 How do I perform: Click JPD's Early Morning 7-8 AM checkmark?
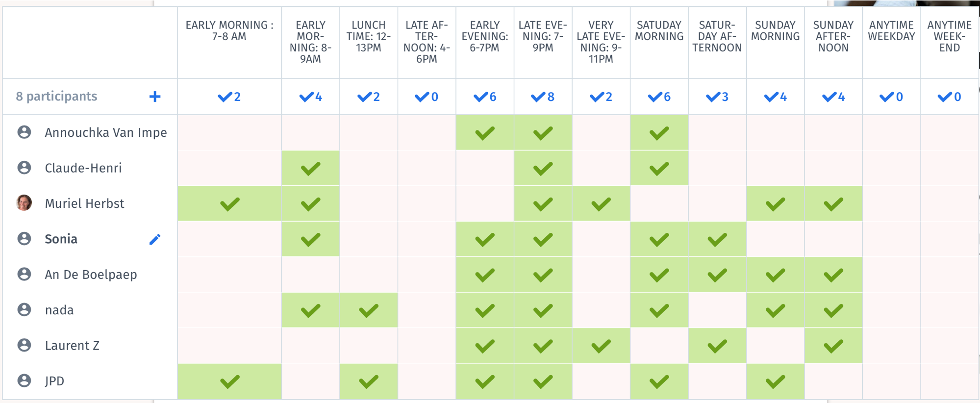[229, 381]
